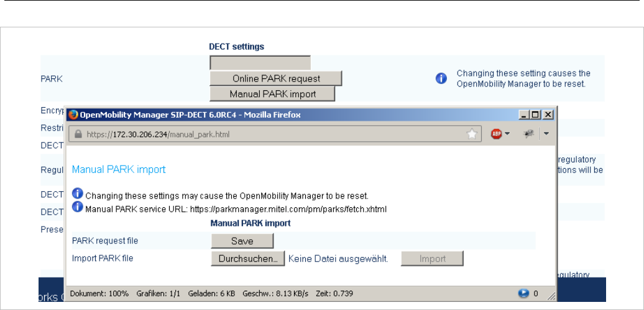Click the 'Geladen: 6 KB' status entry
The image size is (644, 310).
[x=211, y=294]
